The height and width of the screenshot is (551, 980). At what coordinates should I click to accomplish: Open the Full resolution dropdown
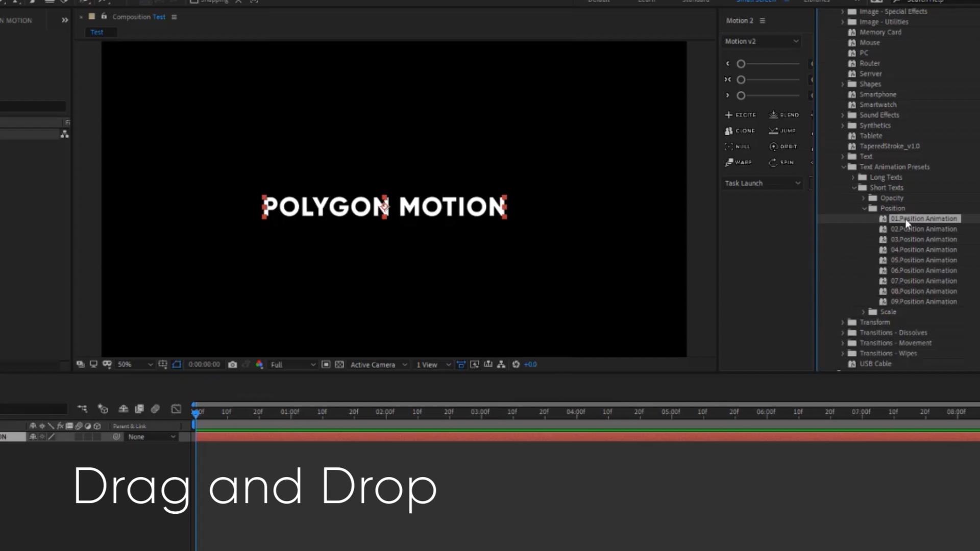coord(292,364)
